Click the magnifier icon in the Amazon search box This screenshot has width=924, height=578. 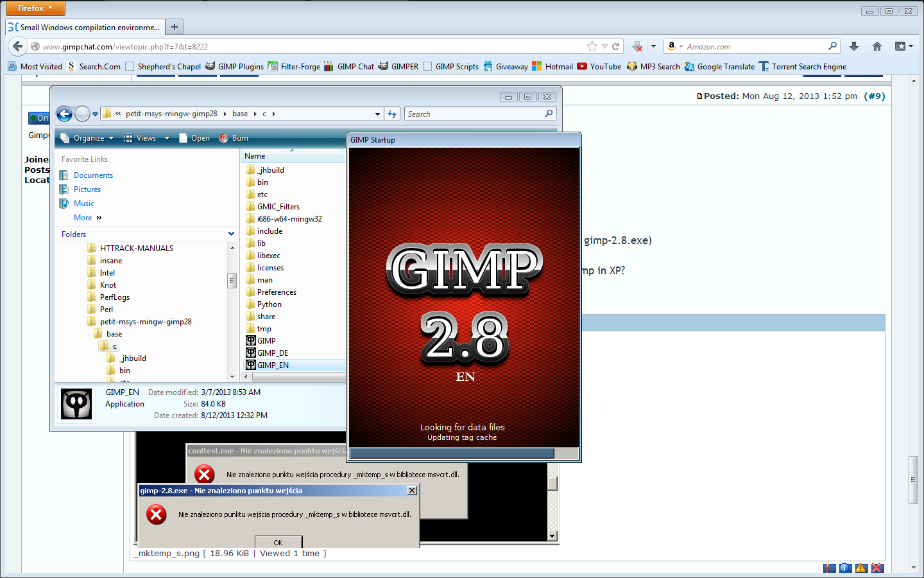[832, 46]
